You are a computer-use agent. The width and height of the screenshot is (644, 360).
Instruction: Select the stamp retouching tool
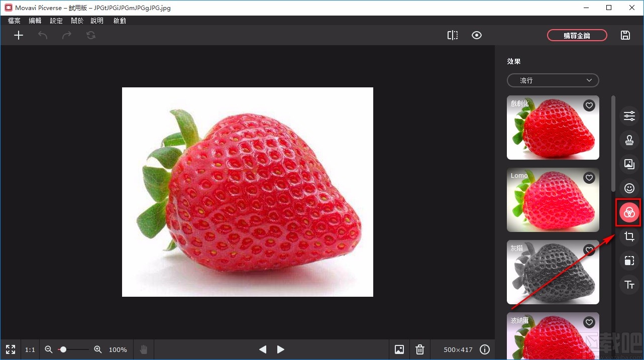[629, 140]
